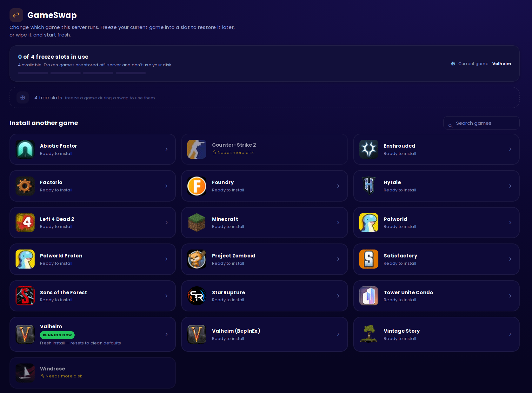Click the lock icon under Windrose

pos(42,376)
